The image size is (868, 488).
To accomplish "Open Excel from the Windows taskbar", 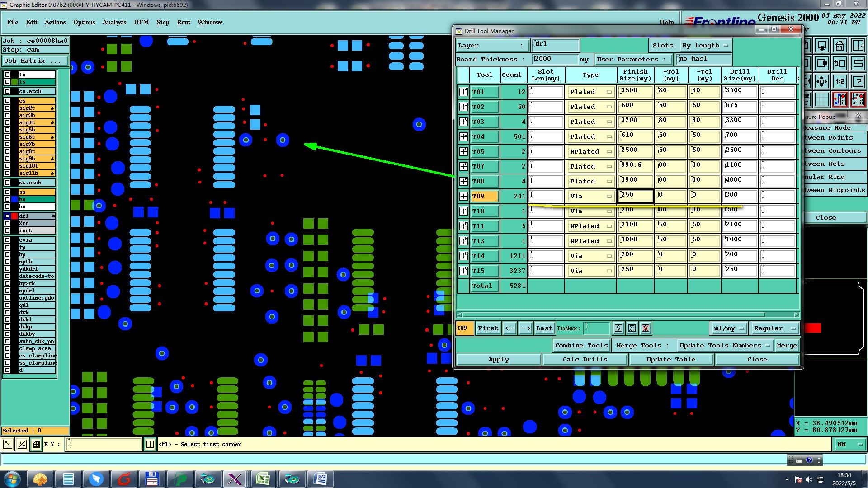I will click(x=263, y=479).
